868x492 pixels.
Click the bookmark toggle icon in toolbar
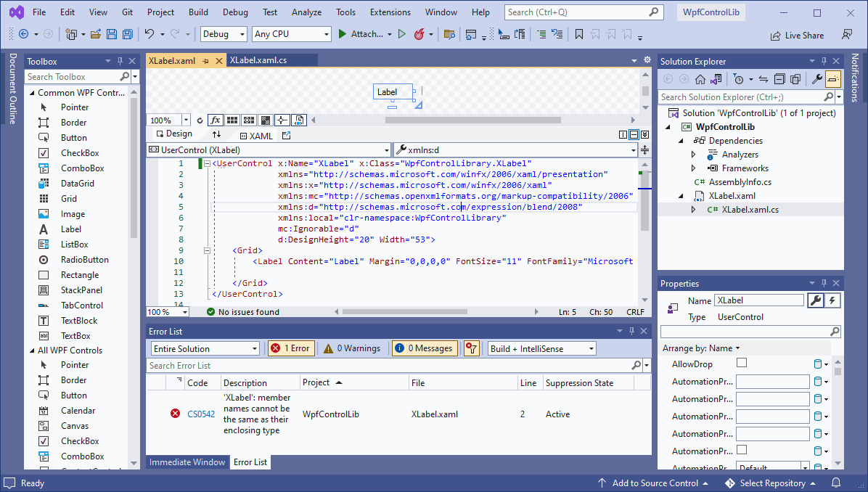[x=579, y=34]
